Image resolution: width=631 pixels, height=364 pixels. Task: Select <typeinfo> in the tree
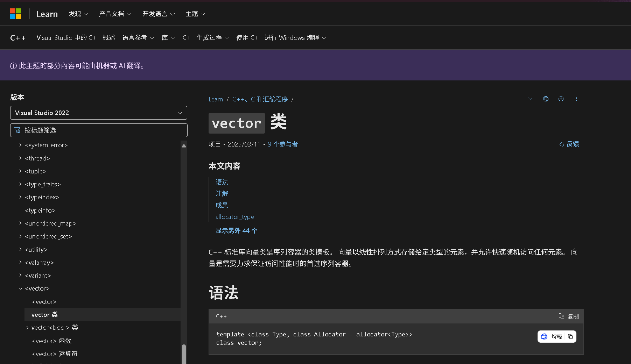click(40, 210)
